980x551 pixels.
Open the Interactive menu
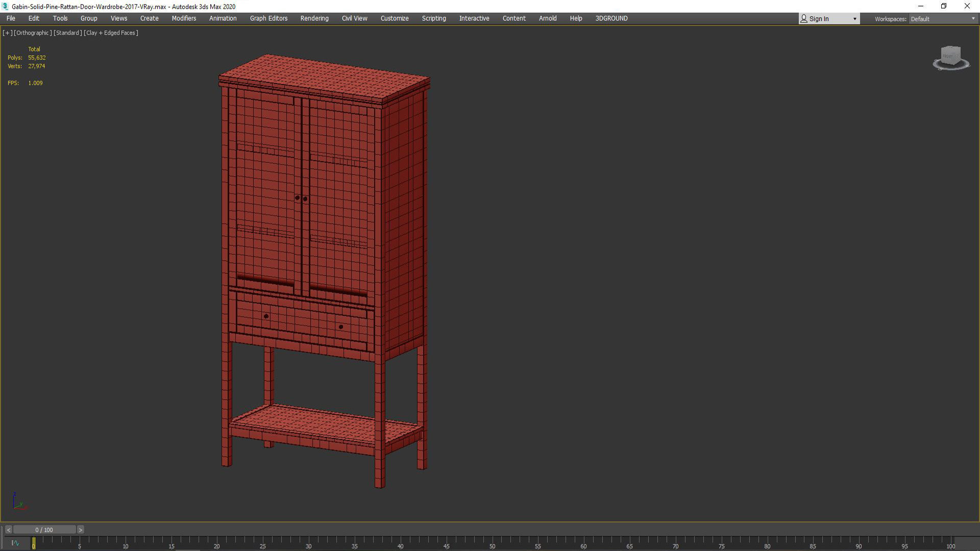click(x=474, y=18)
